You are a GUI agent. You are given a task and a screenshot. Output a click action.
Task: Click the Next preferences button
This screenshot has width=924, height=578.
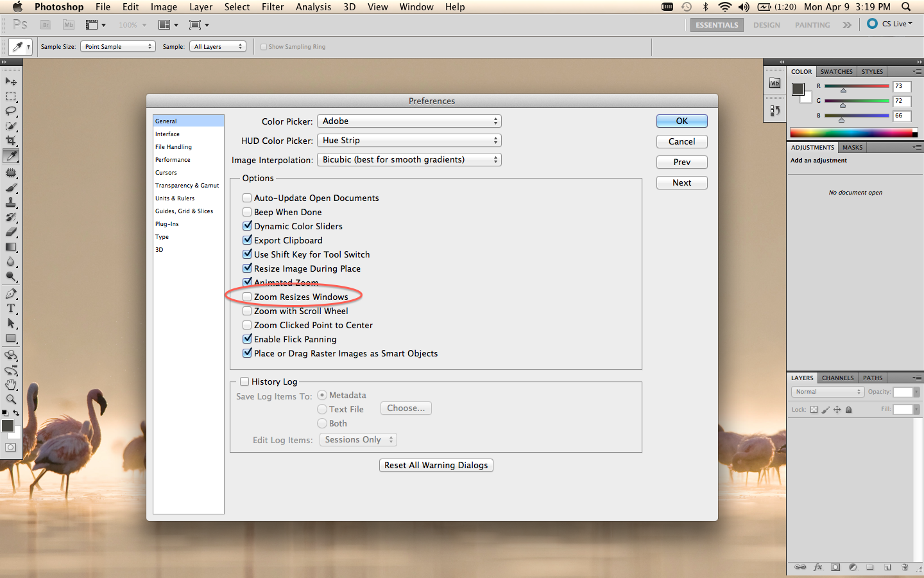pos(682,182)
